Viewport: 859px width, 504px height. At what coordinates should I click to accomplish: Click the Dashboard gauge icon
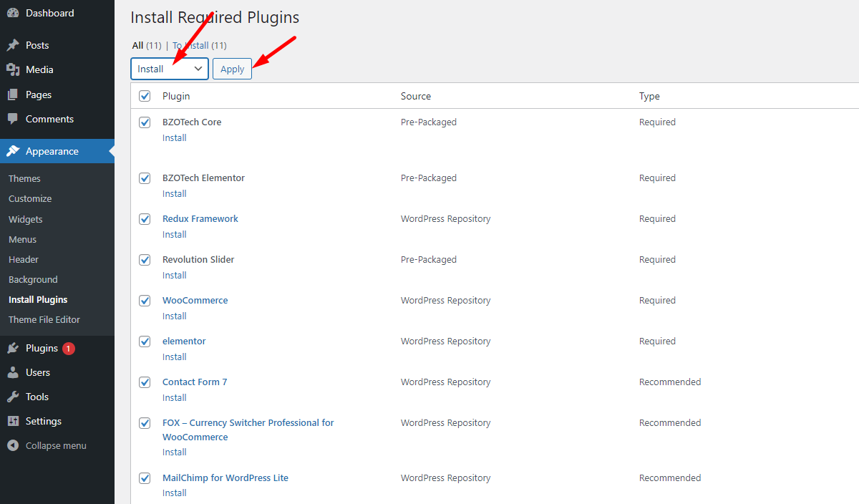click(13, 13)
